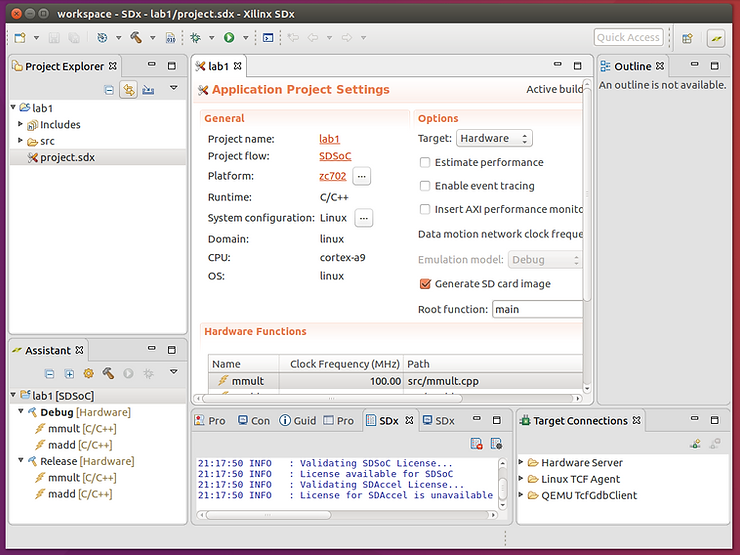Image resolution: width=740 pixels, height=555 pixels.
Task: Expand QEMU TcfGdbClient node
Action: point(521,495)
